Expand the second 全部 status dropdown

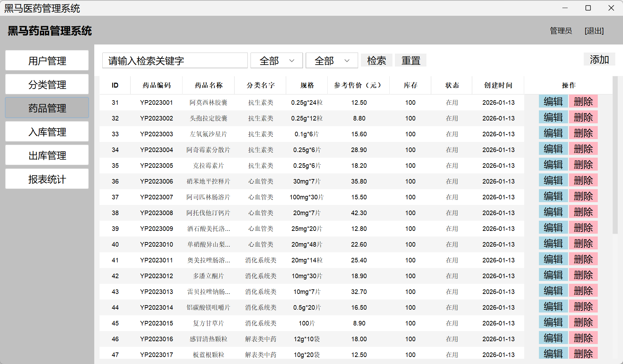tap(331, 61)
